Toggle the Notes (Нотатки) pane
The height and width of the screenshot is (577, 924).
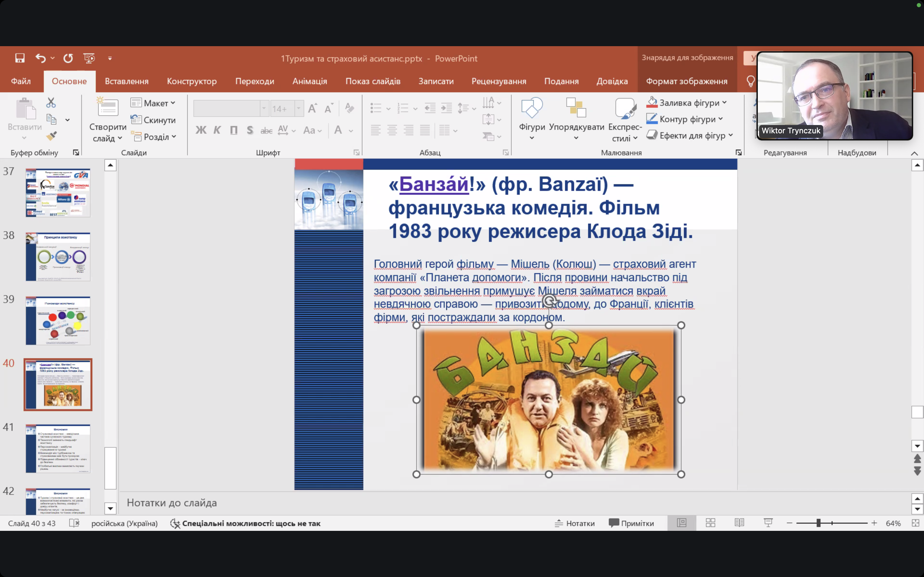point(575,523)
